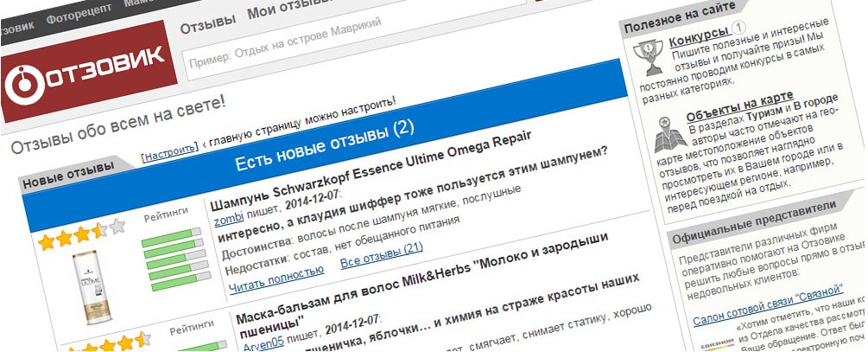Click the Недостатки line about состав

[x=342, y=246]
